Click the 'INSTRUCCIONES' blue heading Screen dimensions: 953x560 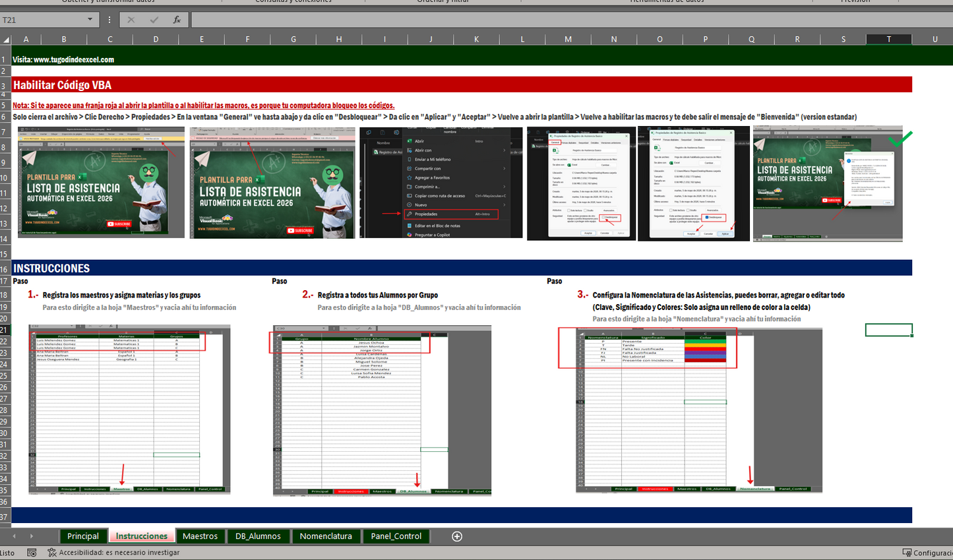51,268
